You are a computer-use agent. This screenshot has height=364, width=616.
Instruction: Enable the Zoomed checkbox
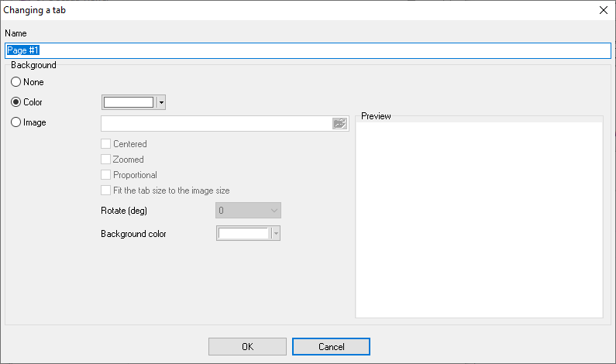(x=105, y=159)
